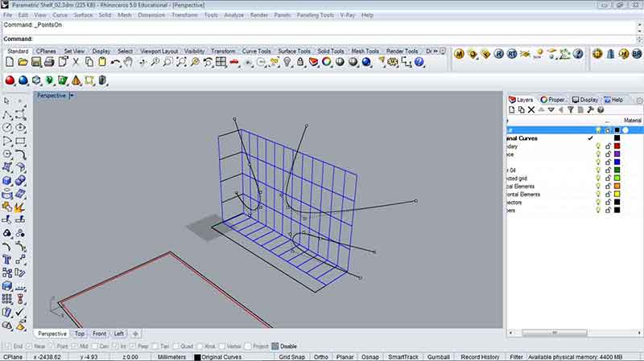Click the Cut scissors icon

click(x=76, y=63)
